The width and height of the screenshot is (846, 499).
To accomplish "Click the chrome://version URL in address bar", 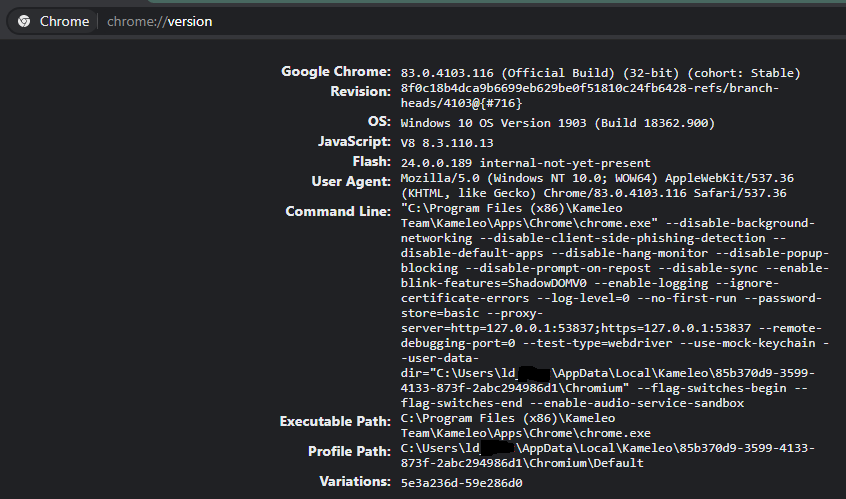I will point(160,22).
